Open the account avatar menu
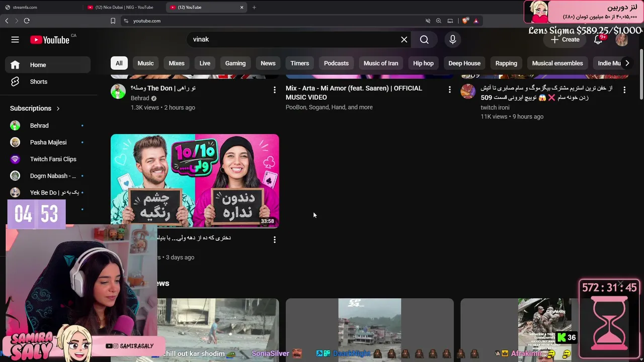Image resolution: width=644 pixels, height=362 pixels. 622,40
